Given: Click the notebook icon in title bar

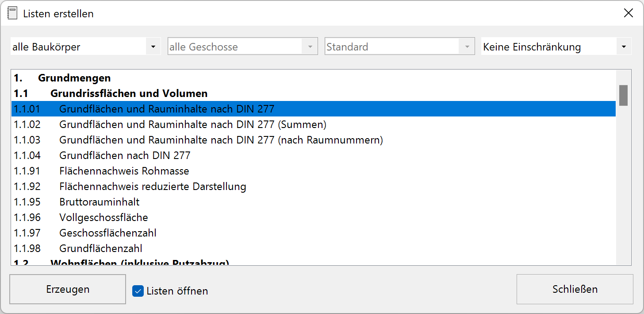Looking at the screenshot, I should point(13,13).
